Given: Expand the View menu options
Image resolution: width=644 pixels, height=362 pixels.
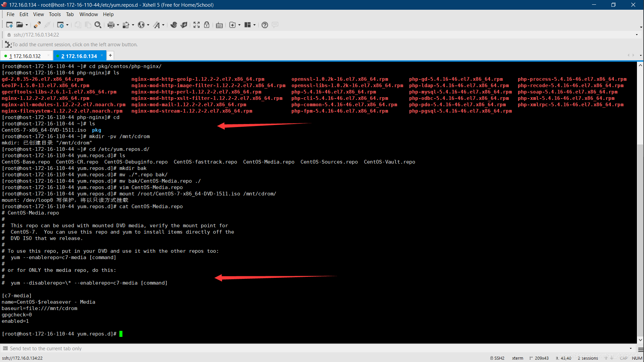Looking at the screenshot, I should [39, 14].
